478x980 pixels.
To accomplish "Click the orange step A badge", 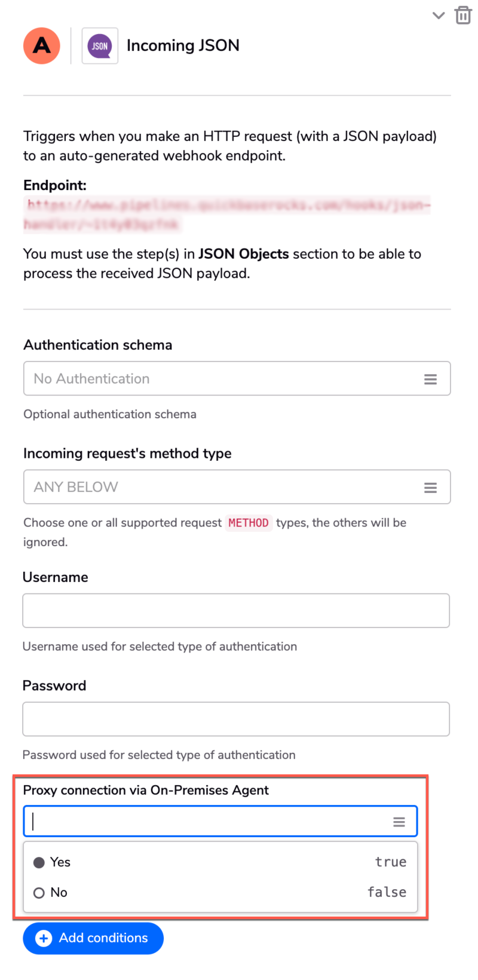I will click(x=42, y=45).
